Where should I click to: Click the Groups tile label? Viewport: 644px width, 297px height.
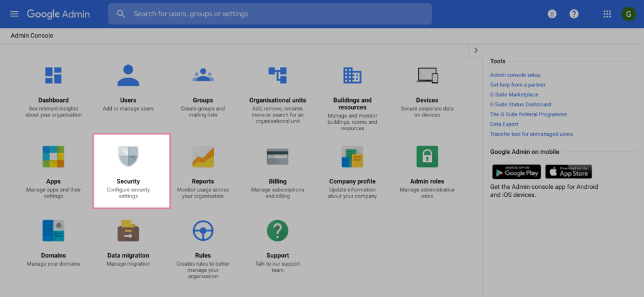pyautogui.click(x=203, y=100)
